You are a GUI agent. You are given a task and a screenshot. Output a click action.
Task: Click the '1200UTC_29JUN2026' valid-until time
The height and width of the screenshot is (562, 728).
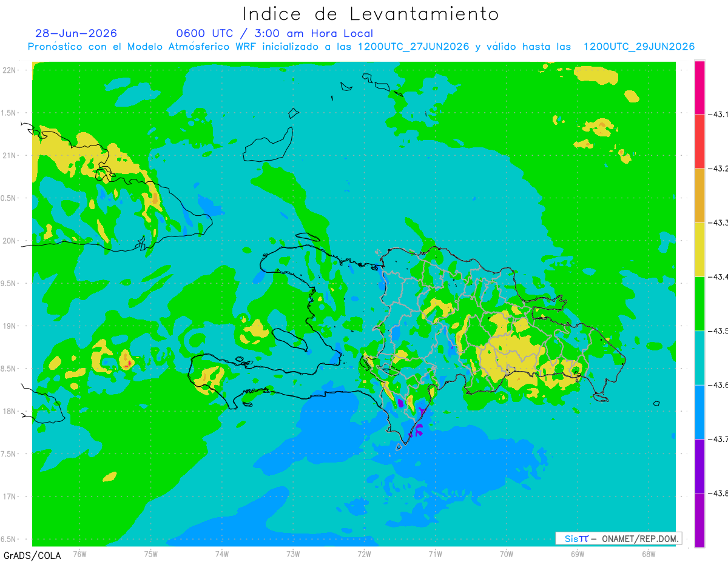pos(639,47)
